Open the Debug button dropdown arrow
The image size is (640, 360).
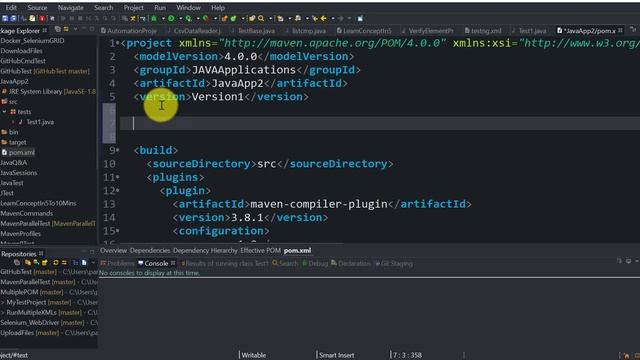(163, 18)
